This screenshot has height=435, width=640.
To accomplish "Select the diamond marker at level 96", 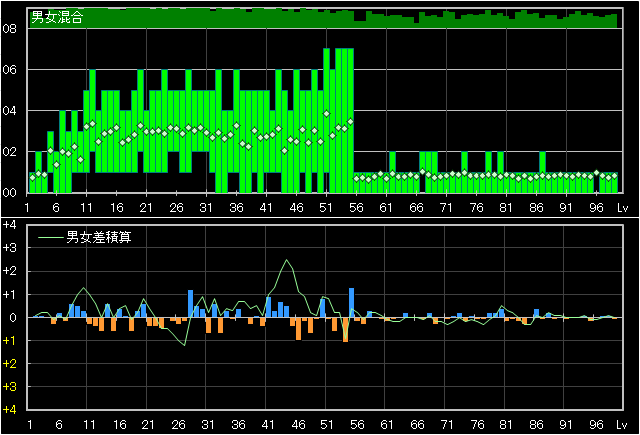I will (x=596, y=173).
